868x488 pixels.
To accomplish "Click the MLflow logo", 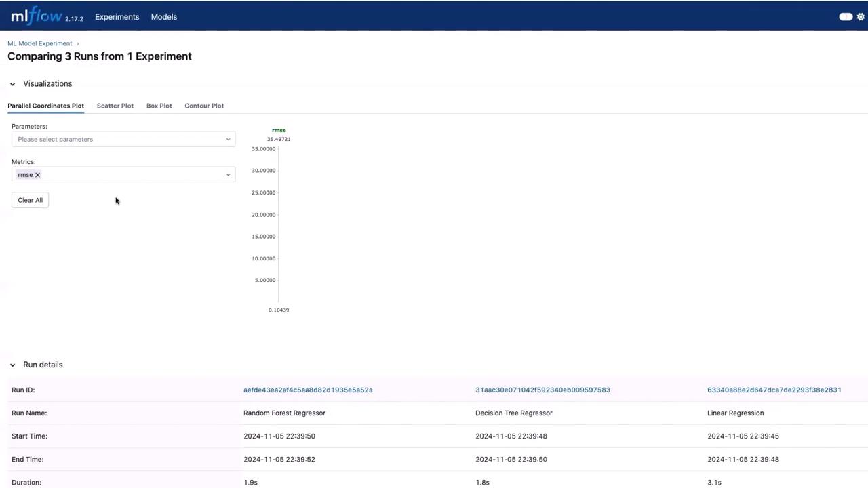I will coord(37,16).
